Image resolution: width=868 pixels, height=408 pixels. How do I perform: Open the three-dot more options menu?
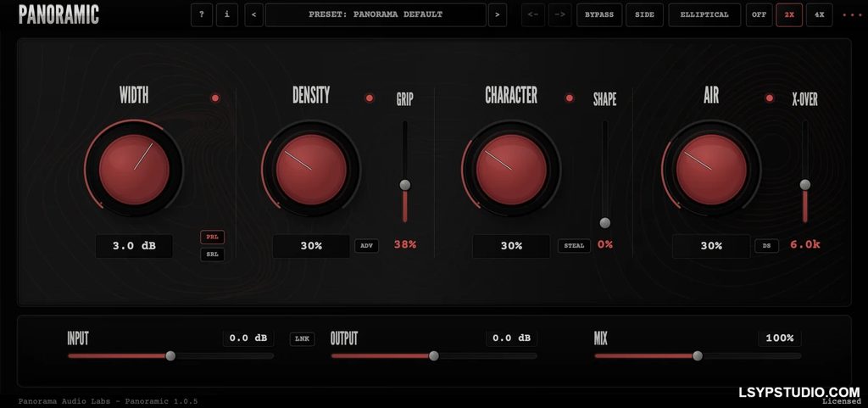coord(852,15)
